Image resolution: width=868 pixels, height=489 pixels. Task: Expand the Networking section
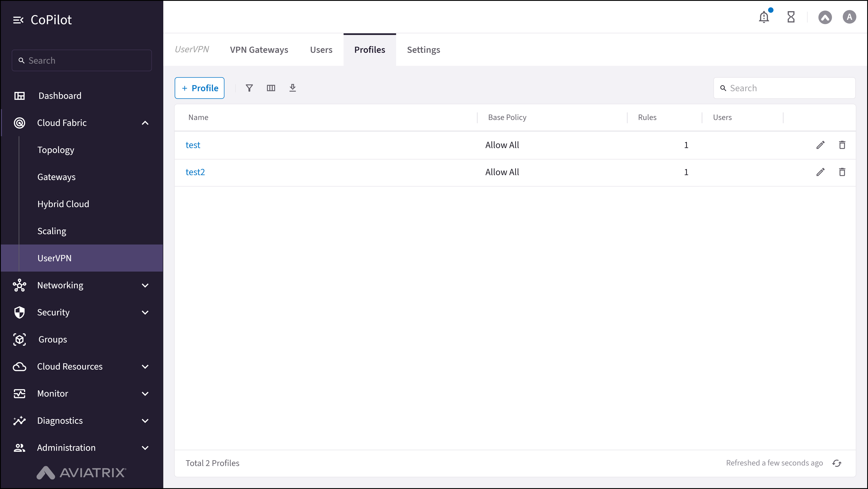145,285
